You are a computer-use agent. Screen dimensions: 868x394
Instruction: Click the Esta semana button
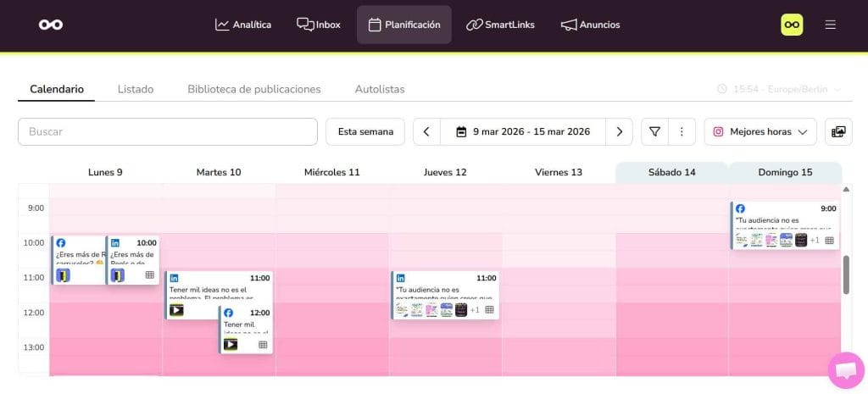(x=365, y=131)
